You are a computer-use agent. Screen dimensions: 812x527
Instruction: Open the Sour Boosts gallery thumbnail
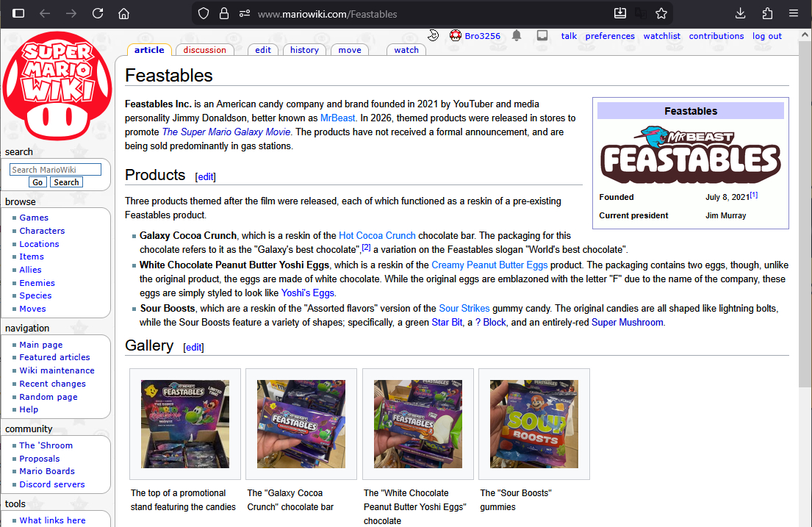click(x=533, y=424)
